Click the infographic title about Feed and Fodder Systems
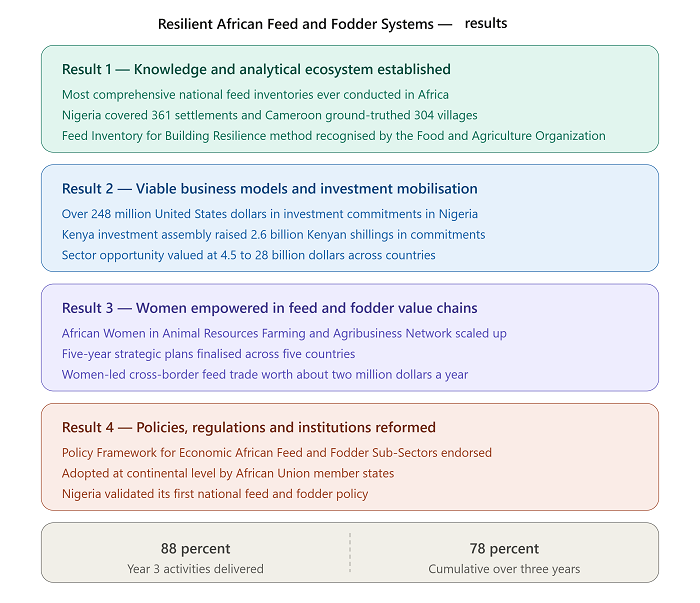This screenshot has width=700, height=603. 333,24
